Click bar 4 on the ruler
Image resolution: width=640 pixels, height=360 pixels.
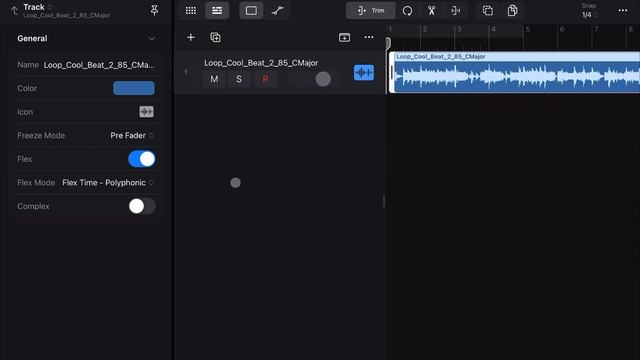pos(493,29)
